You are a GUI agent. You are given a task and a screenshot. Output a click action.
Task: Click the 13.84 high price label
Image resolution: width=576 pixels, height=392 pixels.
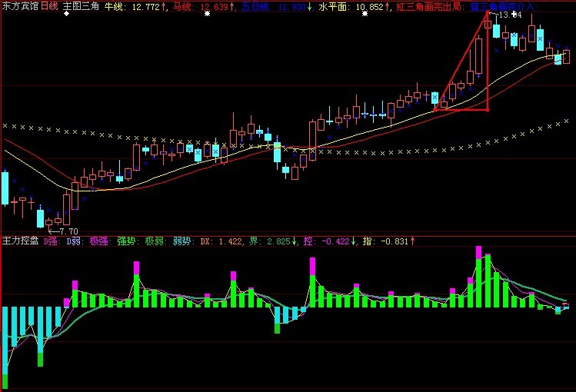[510, 15]
